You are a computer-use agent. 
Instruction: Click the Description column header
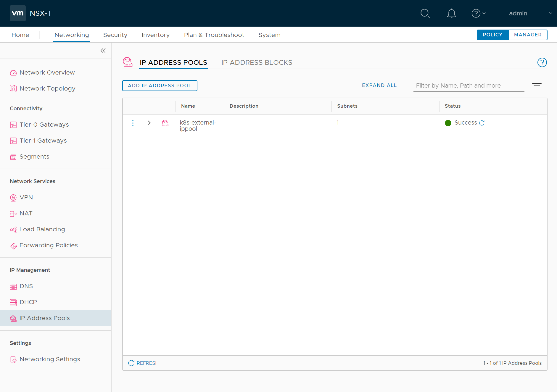click(x=244, y=106)
